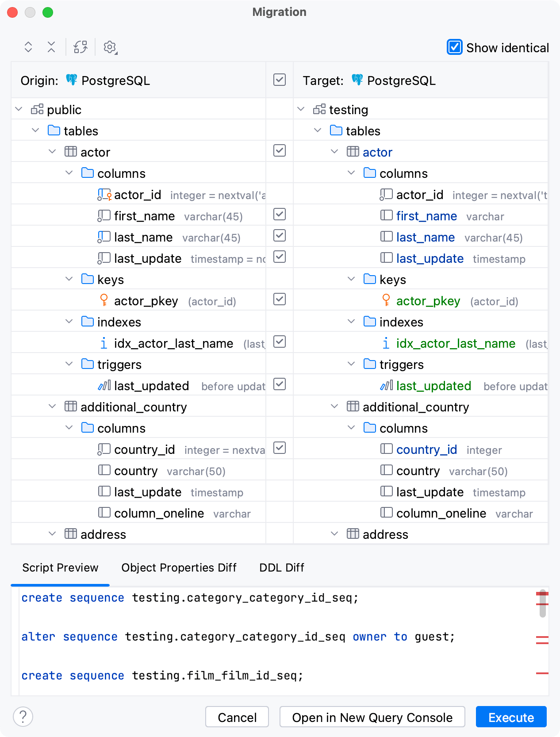
Task: Click the origin actor table icon
Action: pyautogui.click(x=71, y=152)
